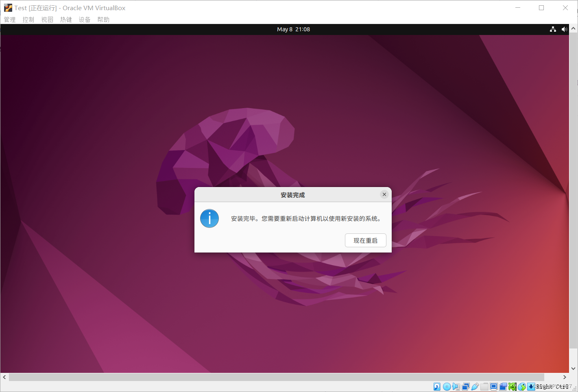Minimize the VirtualBox window
Image resolution: width=578 pixels, height=392 pixels.
(518, 8)
